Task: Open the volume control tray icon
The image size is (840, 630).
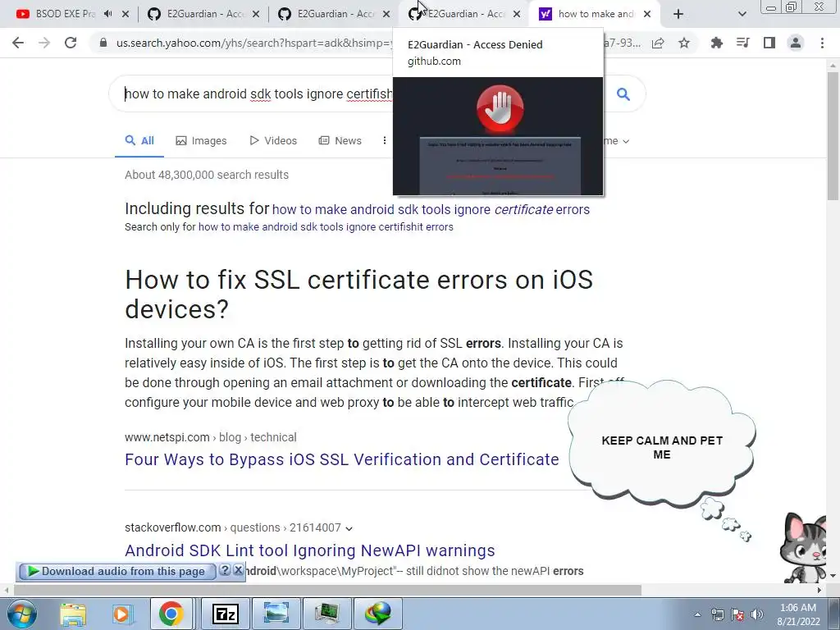Action: tap(757, 614)
